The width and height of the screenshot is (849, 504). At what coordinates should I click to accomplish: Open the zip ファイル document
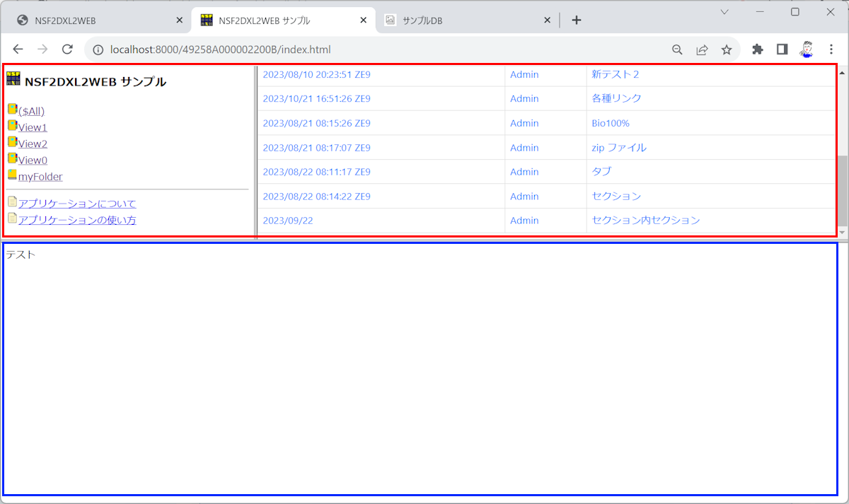click(618, 148)
